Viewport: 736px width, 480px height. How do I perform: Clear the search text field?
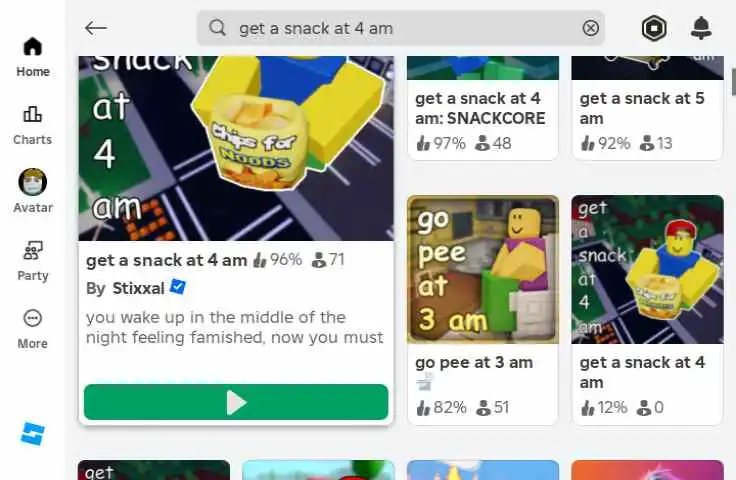590,28
